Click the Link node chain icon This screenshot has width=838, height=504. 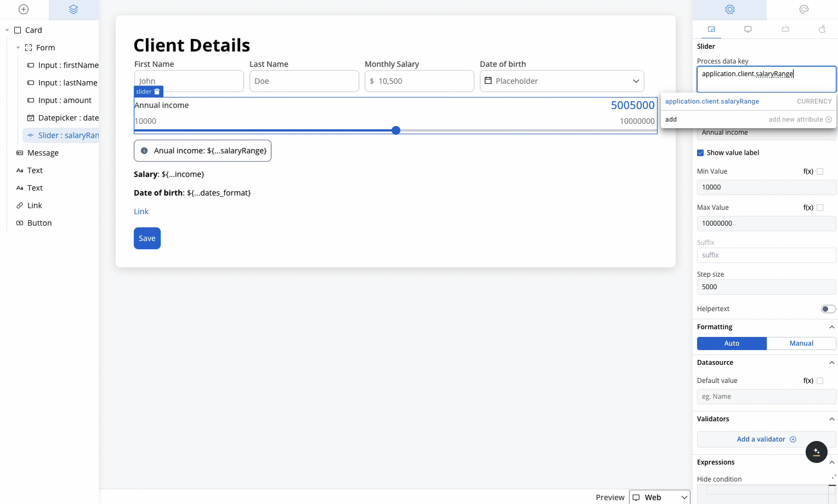20,205
